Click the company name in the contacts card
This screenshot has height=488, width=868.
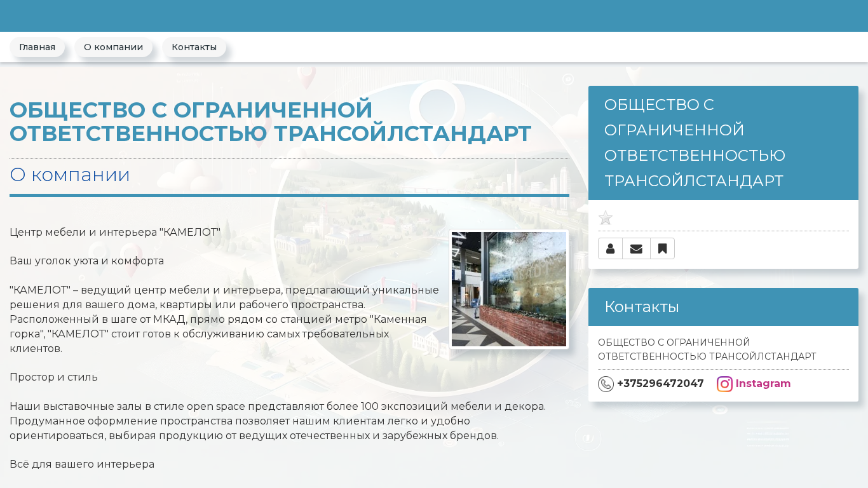707,349
